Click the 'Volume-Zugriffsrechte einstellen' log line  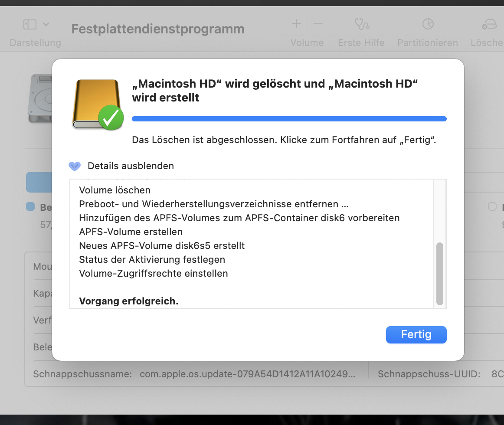(153, 273)
